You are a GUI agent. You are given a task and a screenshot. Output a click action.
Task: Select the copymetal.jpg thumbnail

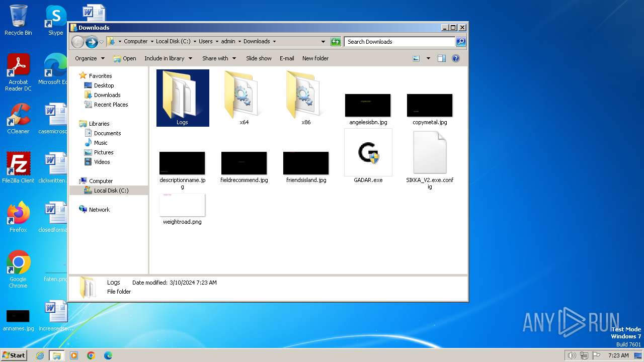click(x=430, y=105)
